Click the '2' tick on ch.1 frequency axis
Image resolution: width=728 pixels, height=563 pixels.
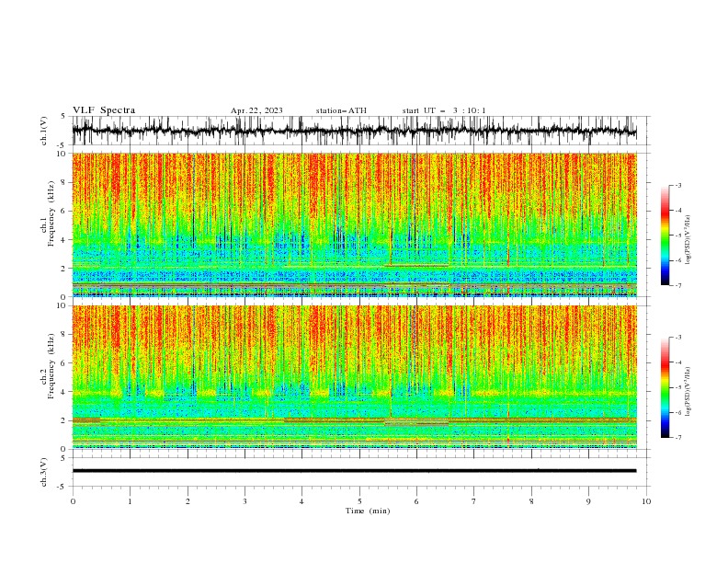pyautogui.click(x=65, y=268)
